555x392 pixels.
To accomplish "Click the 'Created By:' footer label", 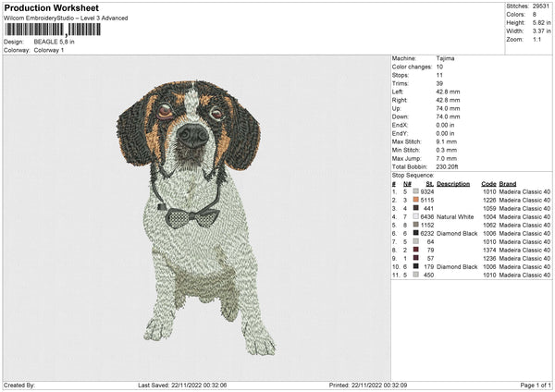I will click(x=19, y=385).
